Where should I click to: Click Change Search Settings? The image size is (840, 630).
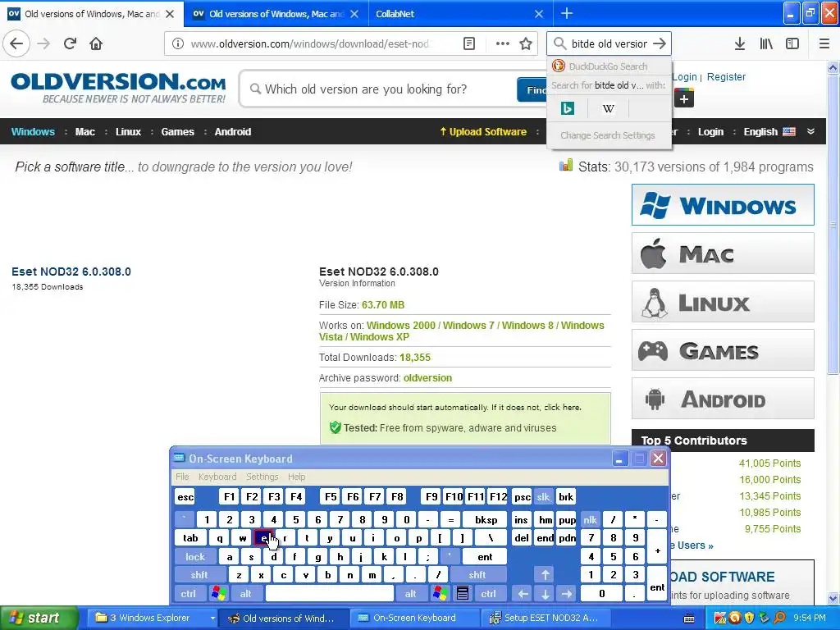click(608, 135)
